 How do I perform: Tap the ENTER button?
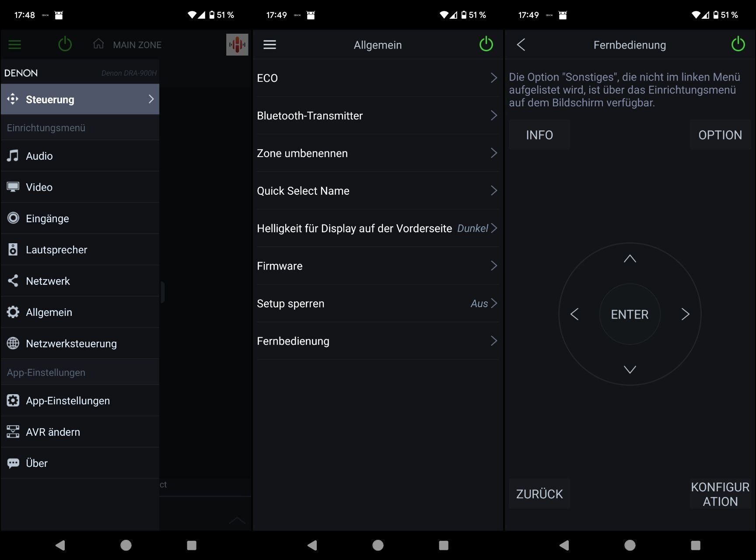click(630, 314)
